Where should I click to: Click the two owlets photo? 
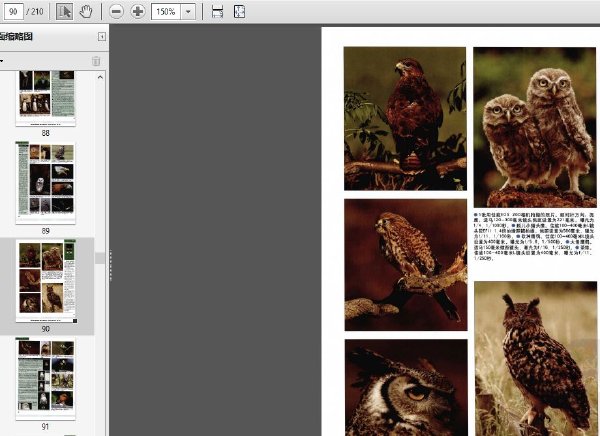(x=535, y=127)
